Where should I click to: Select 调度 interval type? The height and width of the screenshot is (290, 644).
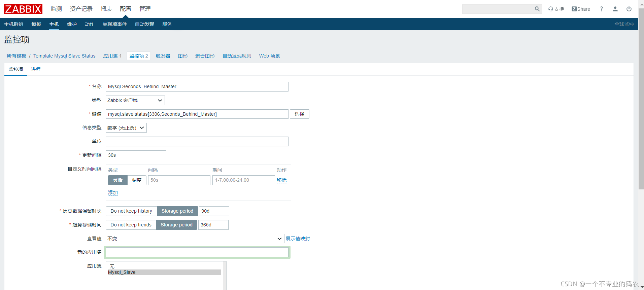click(137, 180)
